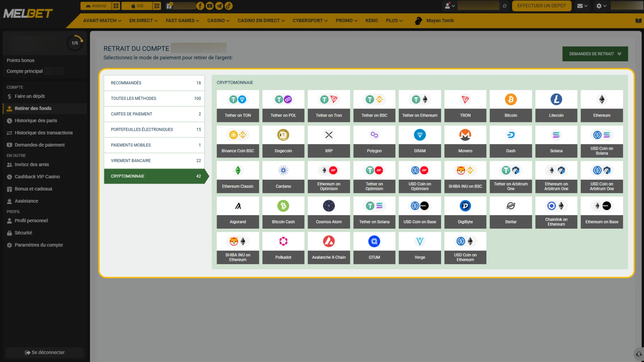This screenshot has width=644, height=362.
Task: Open the KENO menu item
Action: [371, 20]
